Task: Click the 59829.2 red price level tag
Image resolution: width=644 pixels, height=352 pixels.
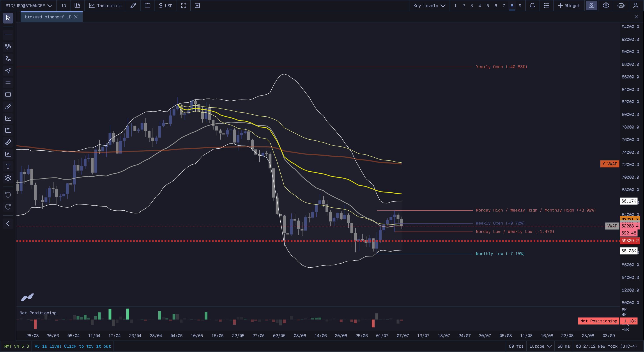Action: [630, 241]
